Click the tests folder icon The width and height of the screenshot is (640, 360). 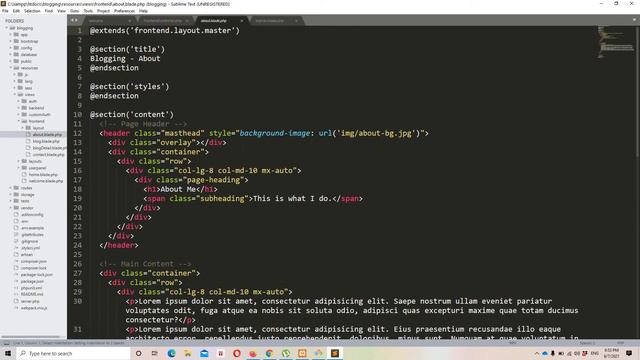pyautogui.click(x=16, y=201)
